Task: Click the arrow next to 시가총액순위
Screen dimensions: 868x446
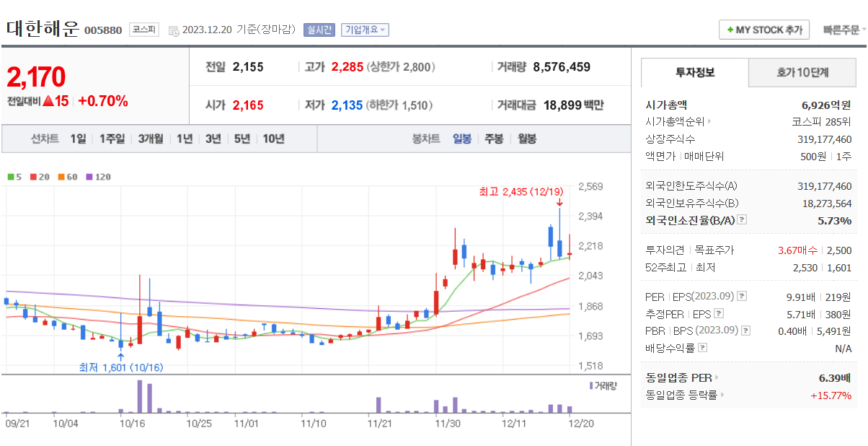Action: point(709,122)
